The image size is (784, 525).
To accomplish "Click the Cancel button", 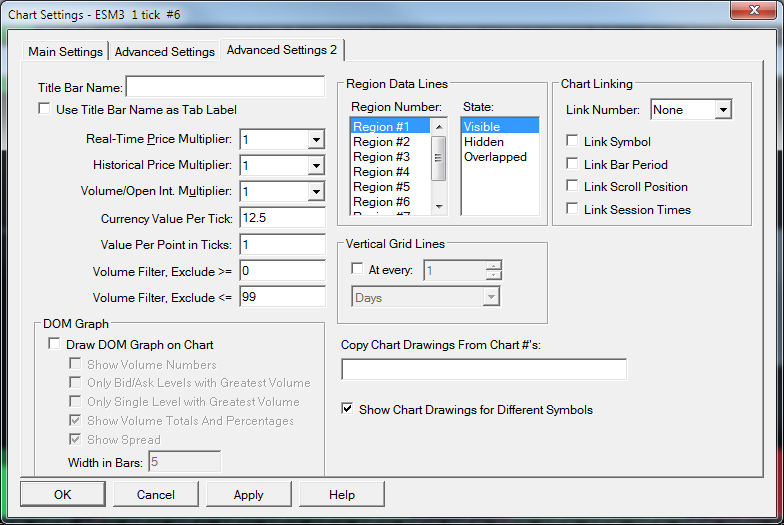I will (156, 494).
